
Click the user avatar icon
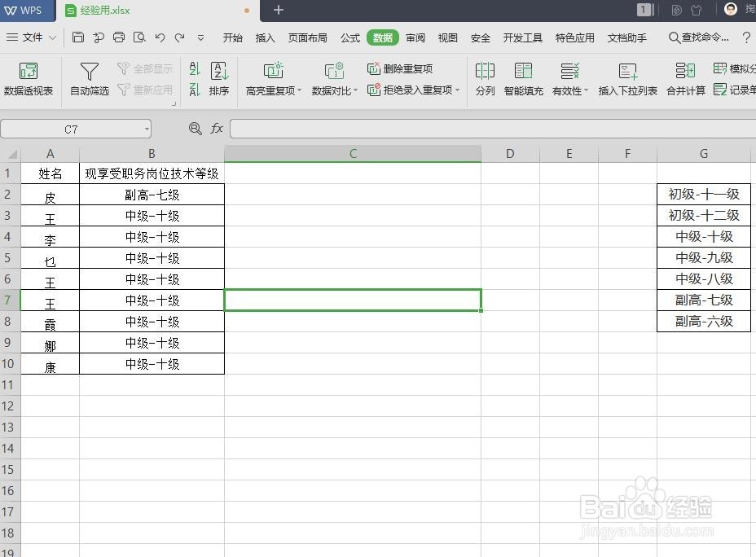pos(731,9)
